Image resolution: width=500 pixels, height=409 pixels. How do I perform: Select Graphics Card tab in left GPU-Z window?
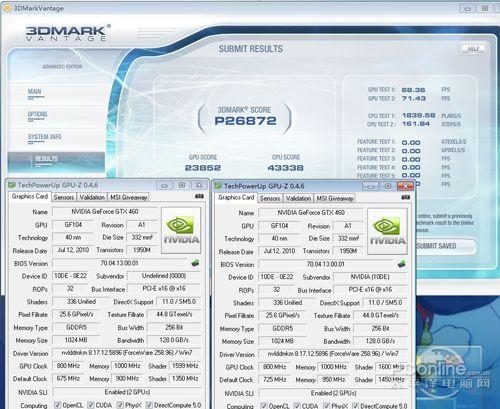[30, 196]
